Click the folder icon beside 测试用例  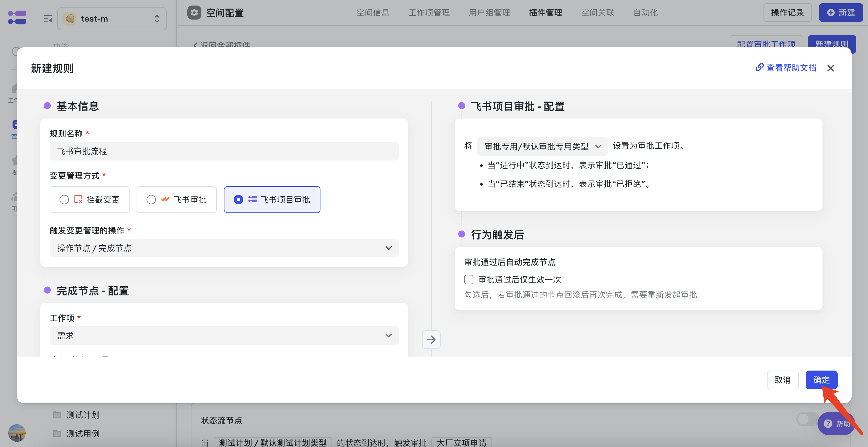tap(57, 434)
